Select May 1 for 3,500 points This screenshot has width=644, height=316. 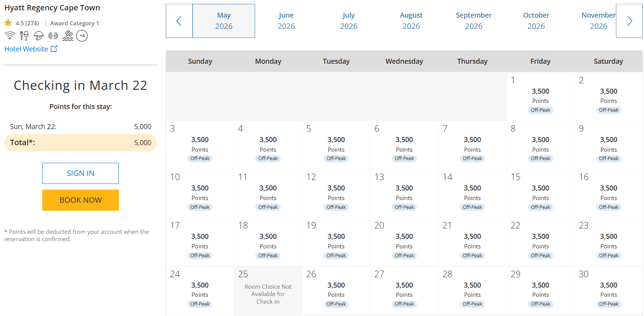click(x=541, y=96)
